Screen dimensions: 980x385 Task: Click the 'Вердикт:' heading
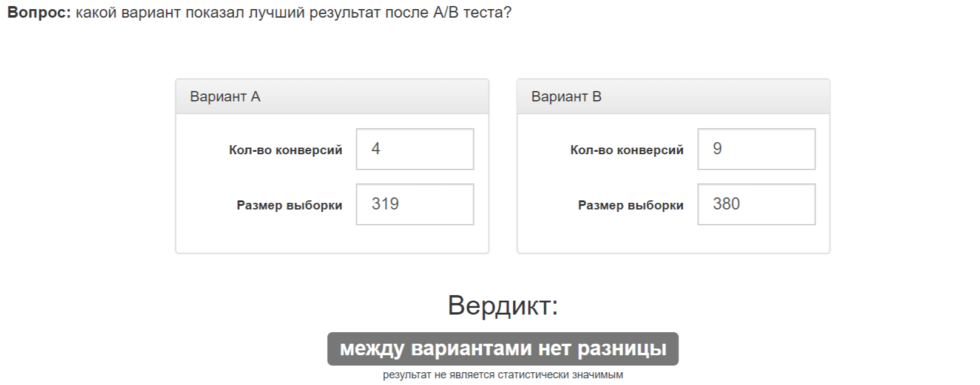502,305
